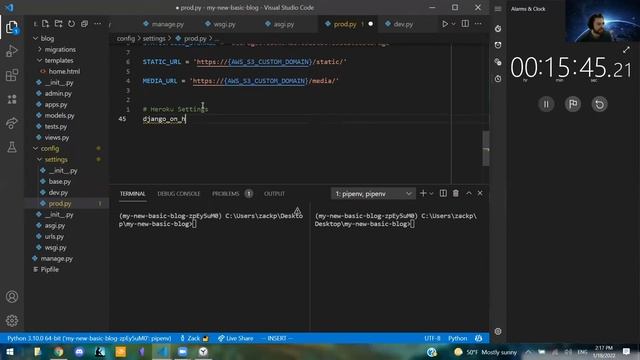The height and width of the screenshot is (360, 640).
Task: Open Explorer more actions ellipsis
Action: (98, 24)
